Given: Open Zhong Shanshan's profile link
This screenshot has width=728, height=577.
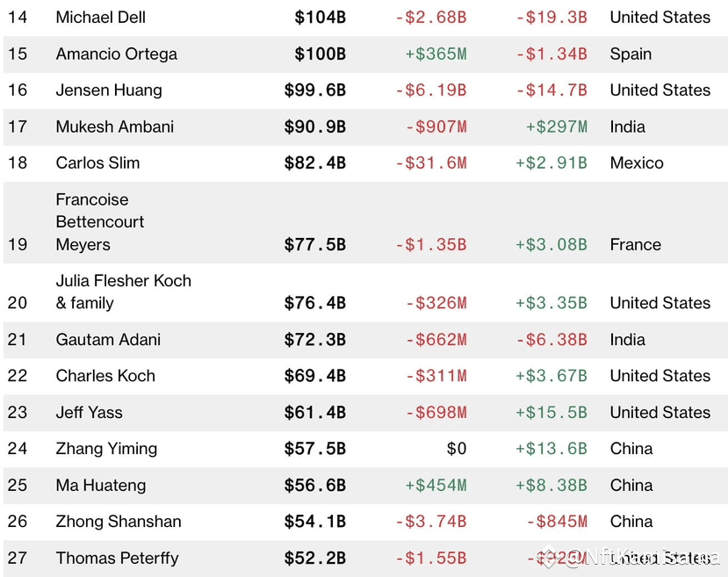Looking at the screenshot, I should [x=119, y=522].
